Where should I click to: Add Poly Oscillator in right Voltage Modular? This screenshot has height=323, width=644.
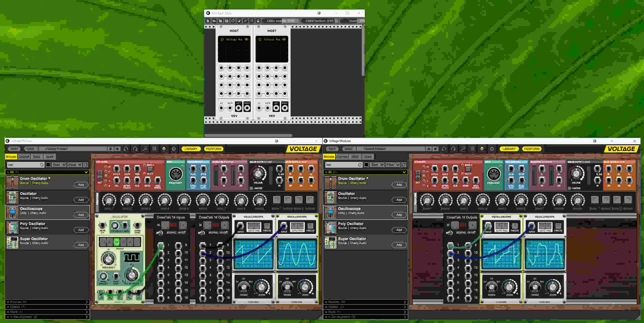(399, 230)
